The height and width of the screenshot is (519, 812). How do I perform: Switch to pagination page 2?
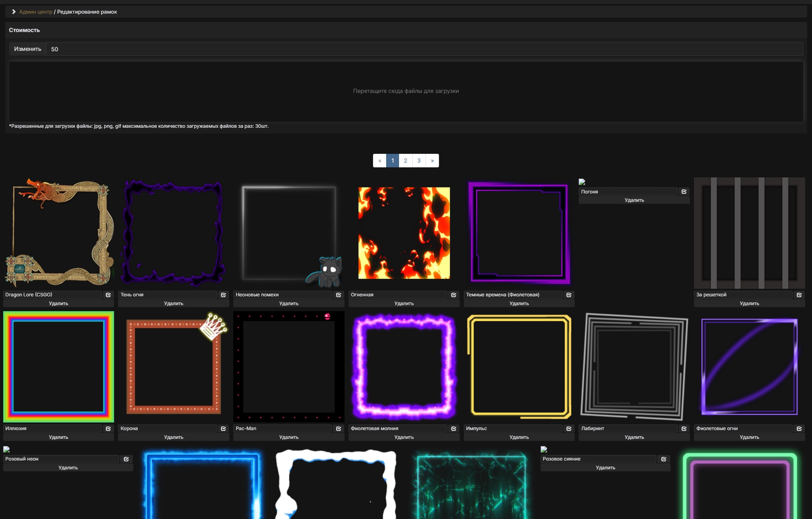[x=405, y=160]
